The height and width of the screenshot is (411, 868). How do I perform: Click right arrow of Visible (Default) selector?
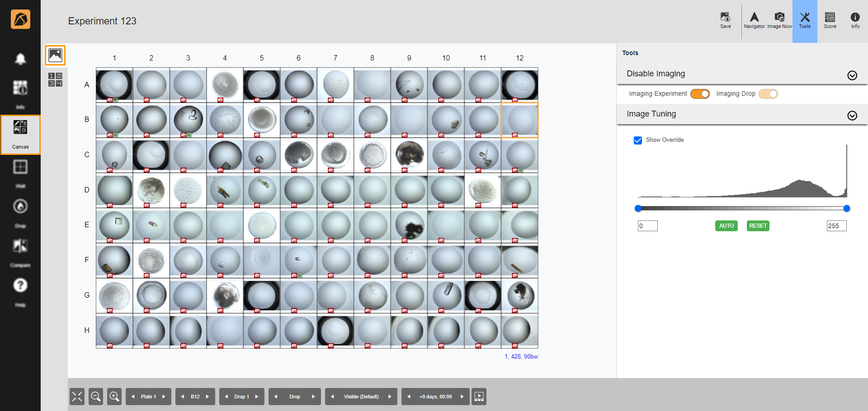click(390, 397)
